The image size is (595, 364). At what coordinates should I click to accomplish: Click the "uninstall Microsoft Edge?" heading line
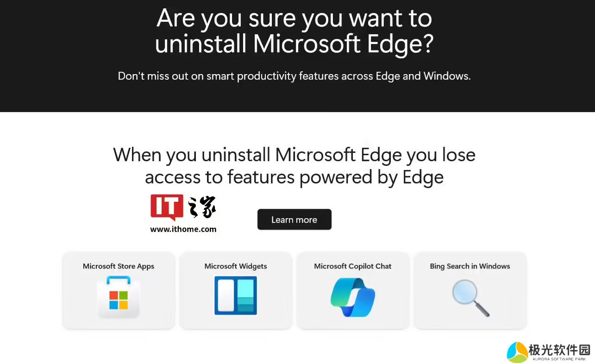294,44
